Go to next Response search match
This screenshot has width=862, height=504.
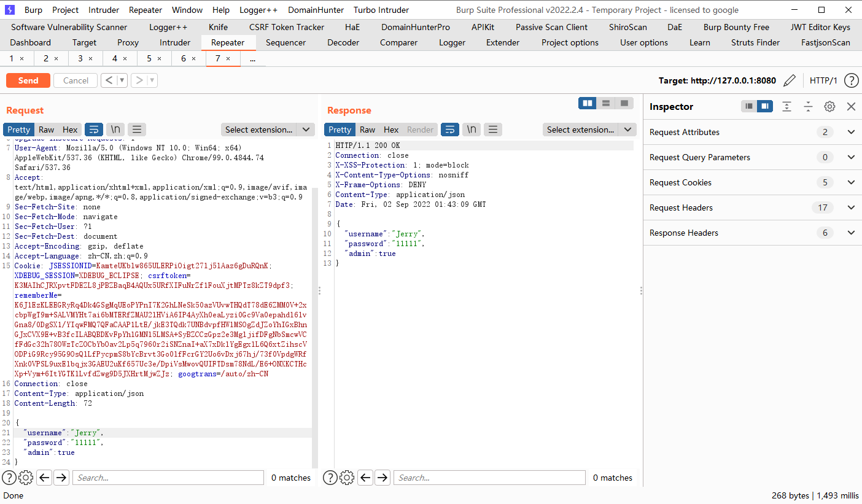(x=382, y=478)
